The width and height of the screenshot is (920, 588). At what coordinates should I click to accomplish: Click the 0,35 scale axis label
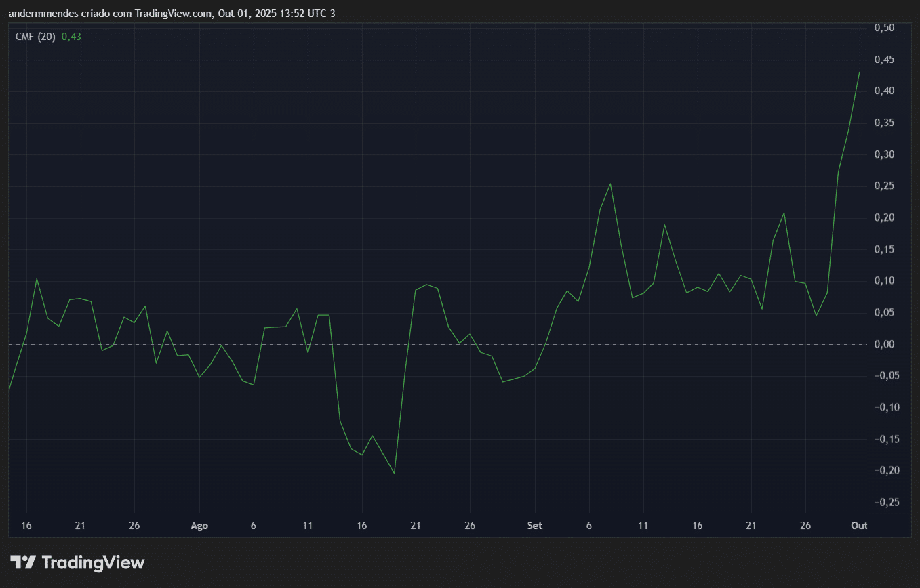(x=885, y=123)
